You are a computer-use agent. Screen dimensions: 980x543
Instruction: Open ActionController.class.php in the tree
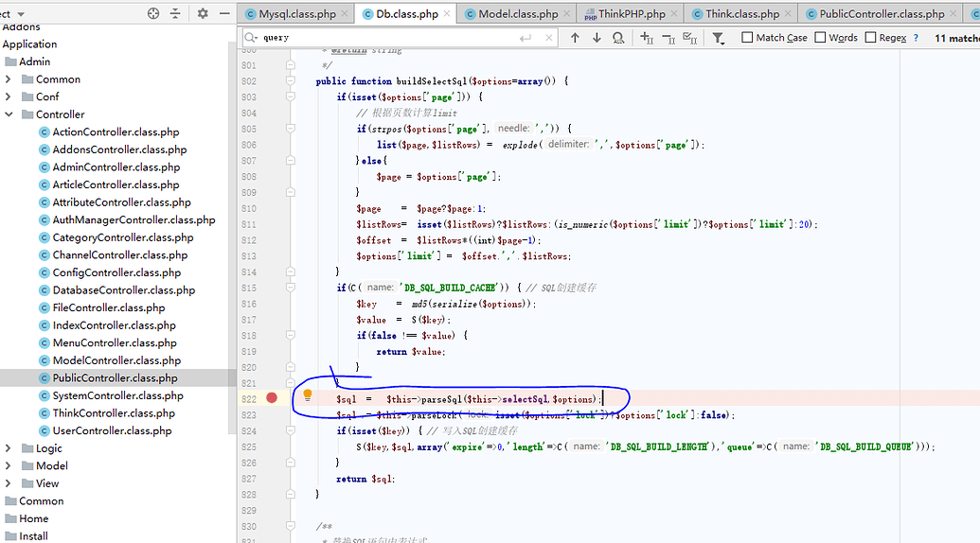(x=116, y=131)
